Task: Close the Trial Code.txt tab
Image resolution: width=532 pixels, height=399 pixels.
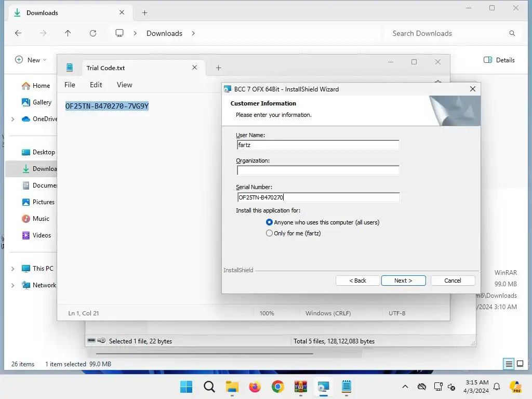Action: coord(194,68)
